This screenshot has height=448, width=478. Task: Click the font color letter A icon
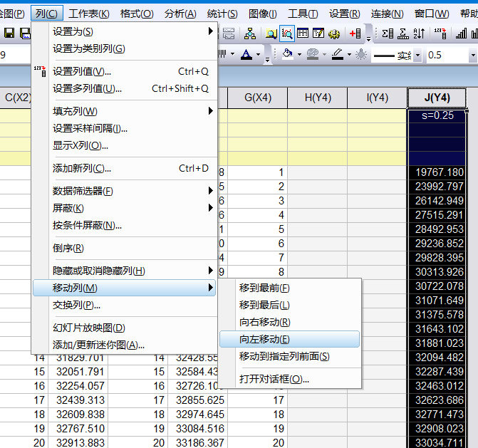pyautogui.click(x=246, y=55)
